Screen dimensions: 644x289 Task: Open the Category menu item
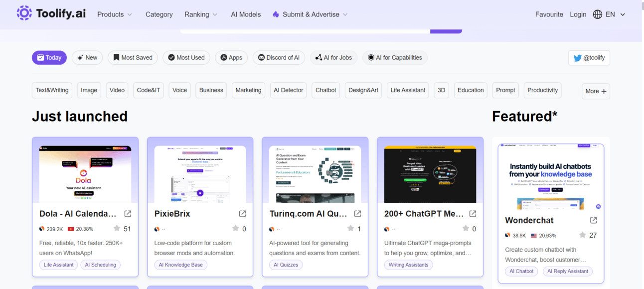(159, 14)
